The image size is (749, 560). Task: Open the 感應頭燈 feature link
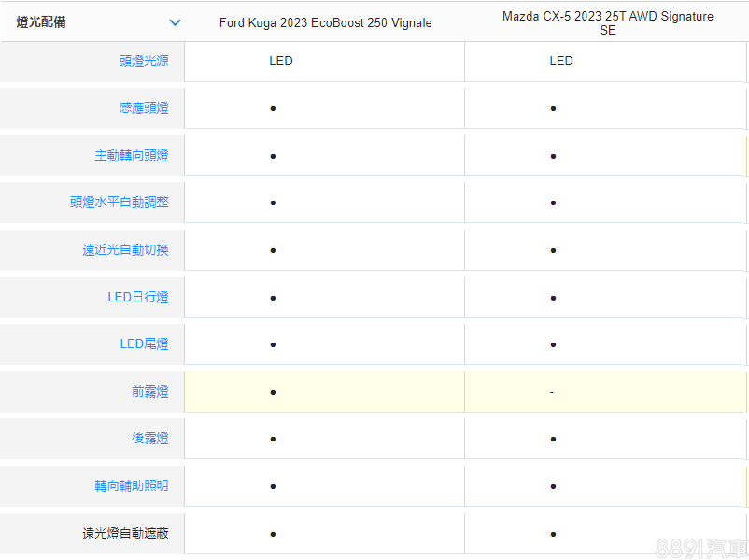[144, 108]
